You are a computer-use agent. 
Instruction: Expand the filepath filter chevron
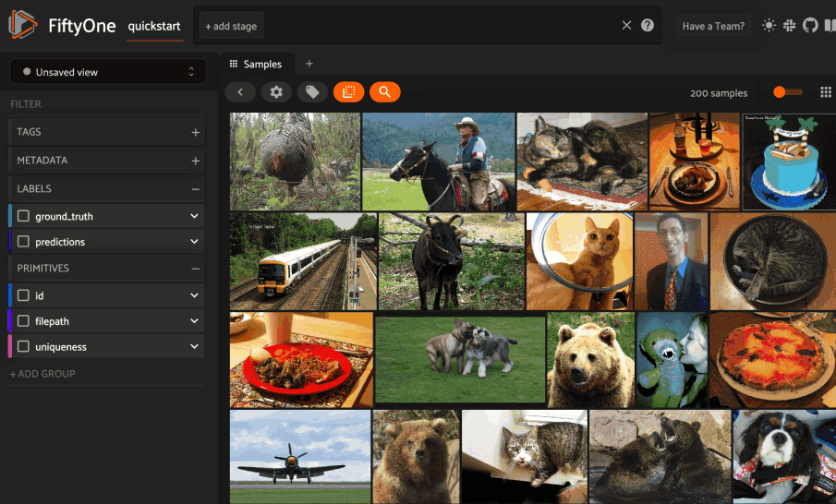194,321
